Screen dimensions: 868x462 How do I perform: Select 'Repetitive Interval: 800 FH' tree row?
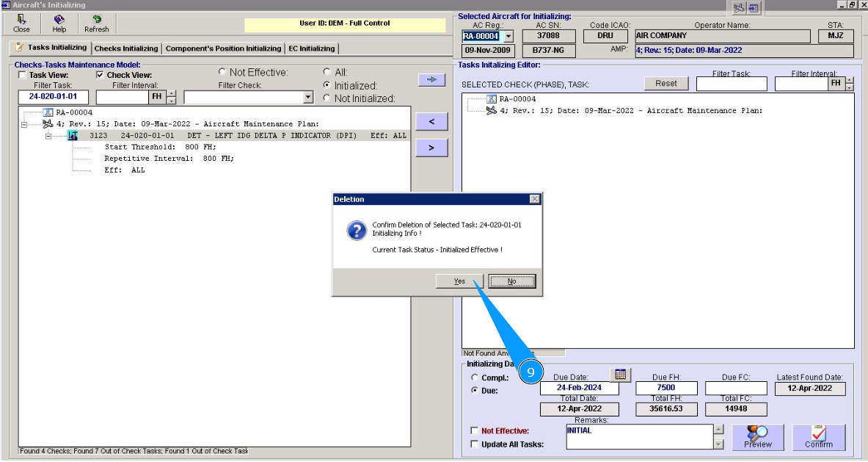pos(169,159)
